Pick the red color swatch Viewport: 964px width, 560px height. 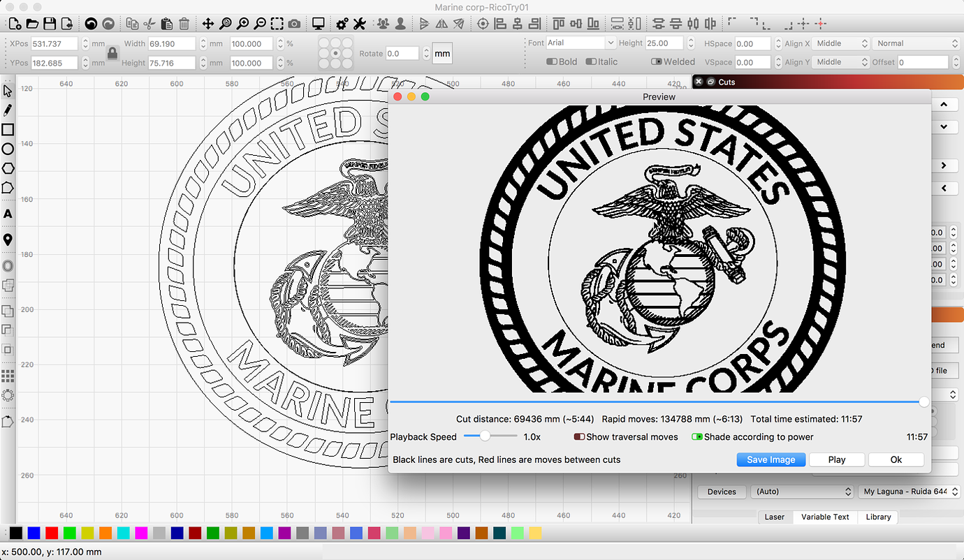pos(52,533)
